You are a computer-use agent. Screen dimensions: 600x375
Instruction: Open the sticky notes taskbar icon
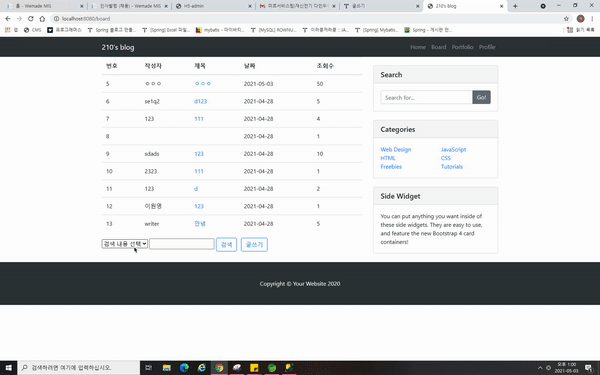(x=254, y=368)
